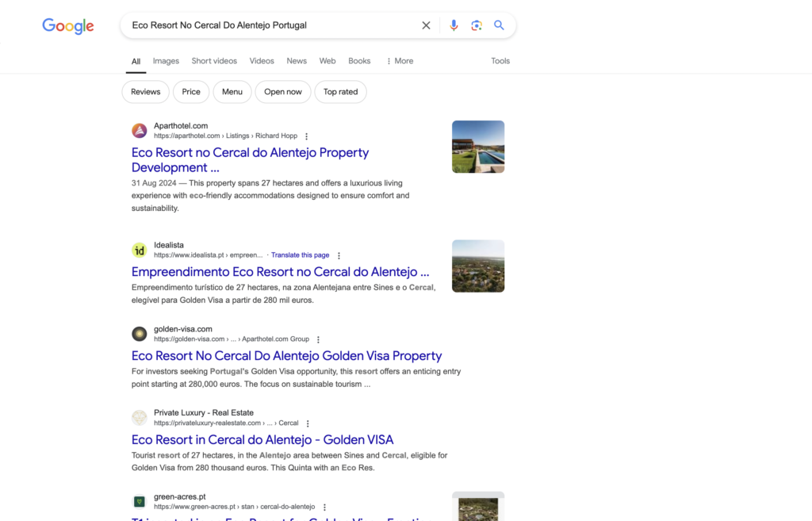The height and width of the screenshot is (521, 812).
Task: Click the Google logo
Action: tap(68, 26)
